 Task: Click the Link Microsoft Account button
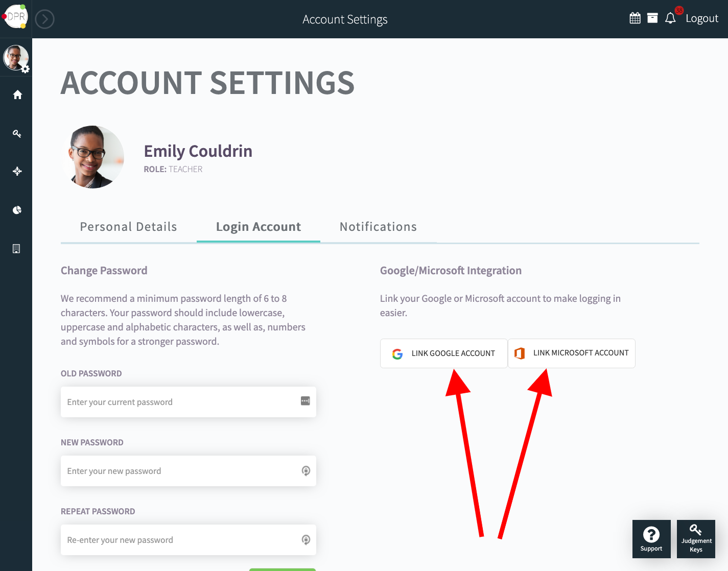(x=571, y=353)
